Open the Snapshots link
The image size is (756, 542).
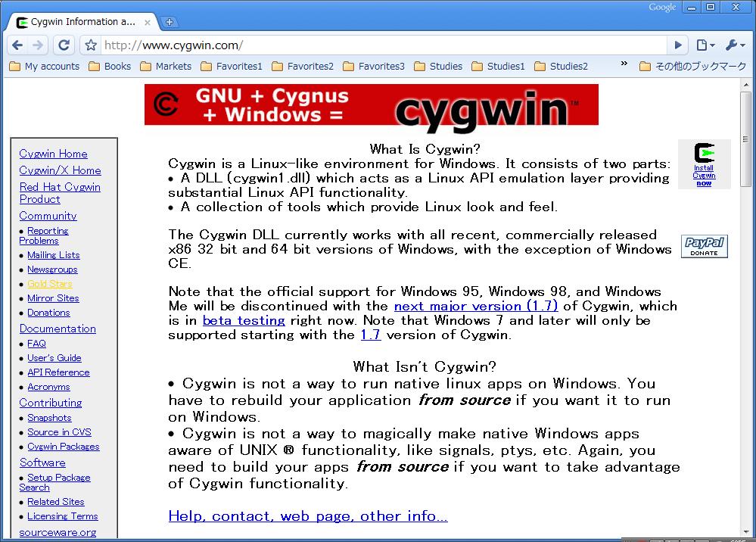tap(49, 418)
